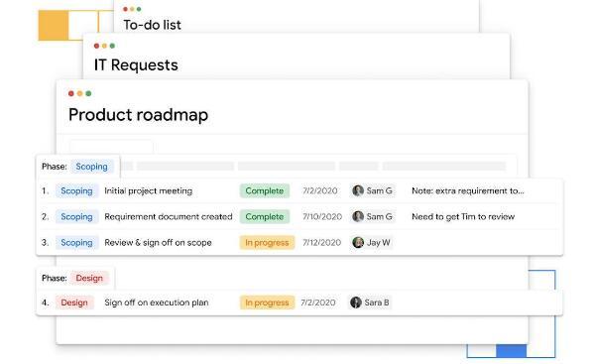Viewport: 595px width, 364px height.
Task: Open the Complete status for Initial project meeting
Action: 265,190
